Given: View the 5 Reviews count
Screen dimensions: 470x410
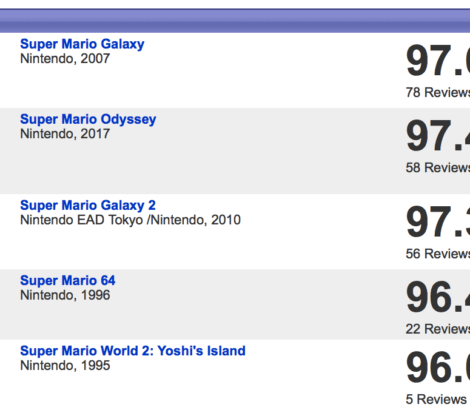Looking at the screenshot, I should [x=436, y=399].
